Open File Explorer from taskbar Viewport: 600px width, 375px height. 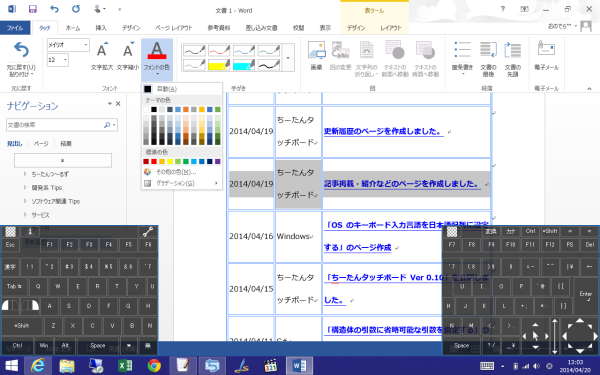(67, 366)
